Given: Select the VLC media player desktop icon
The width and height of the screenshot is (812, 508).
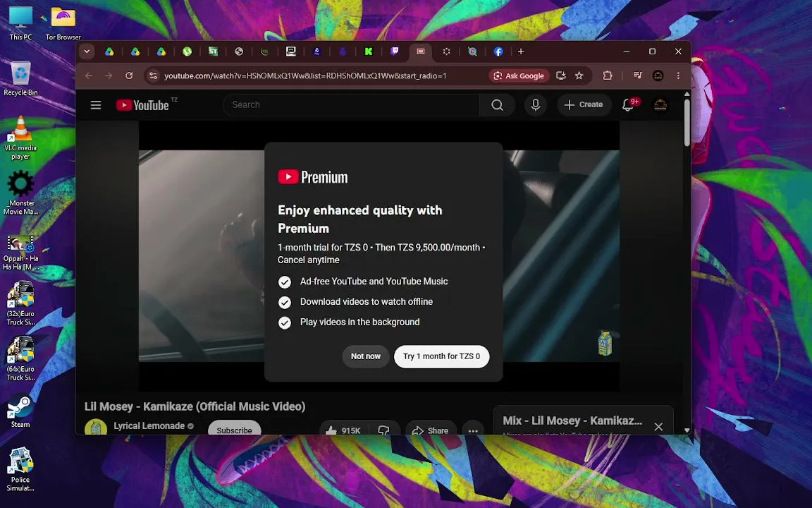Looking at the screenshot, I should 20,138.
